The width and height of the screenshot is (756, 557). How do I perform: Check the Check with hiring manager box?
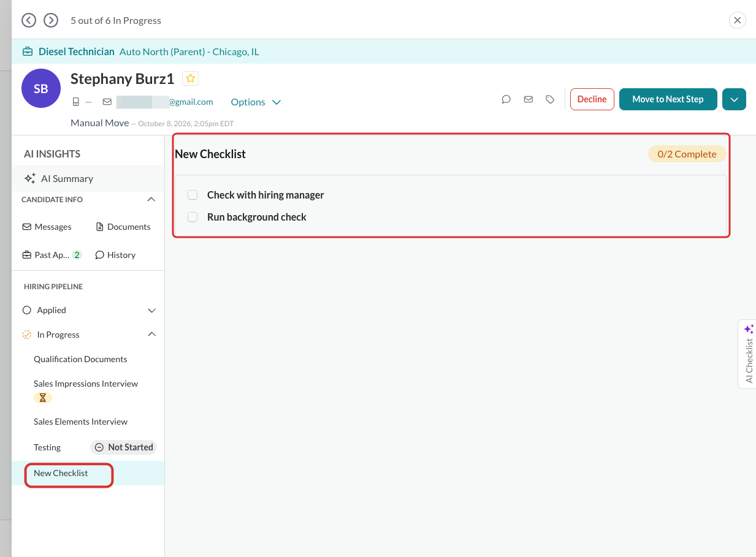tap(193, 195)
